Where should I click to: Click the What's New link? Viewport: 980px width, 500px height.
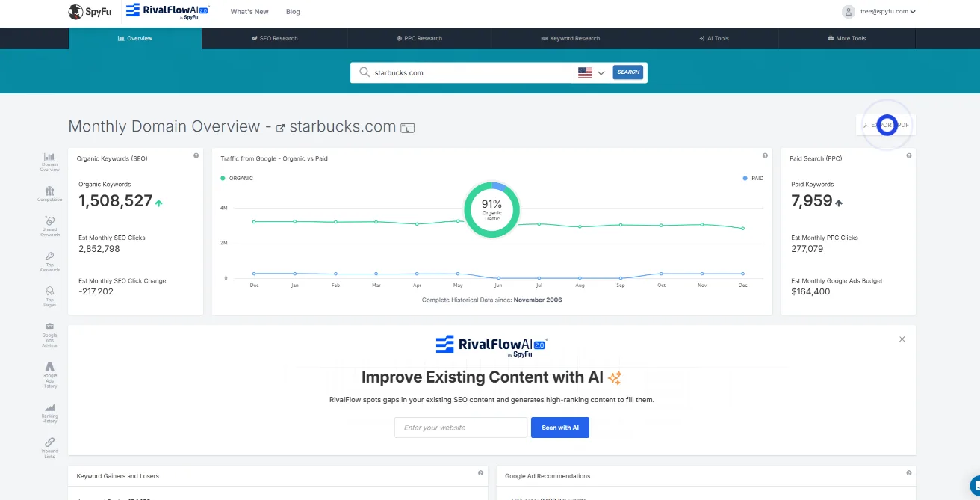pyautogui.click(x=249, y=12)
